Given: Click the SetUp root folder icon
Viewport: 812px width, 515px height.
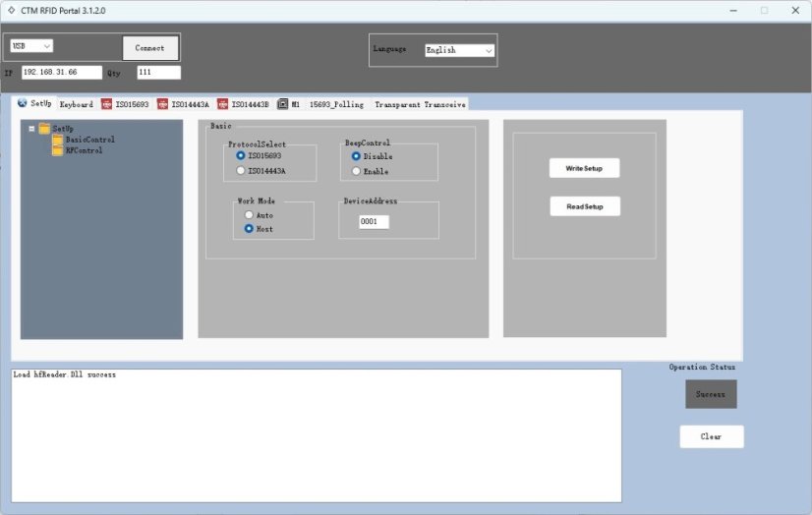Looking at the screenshot, I should point(44,129).
